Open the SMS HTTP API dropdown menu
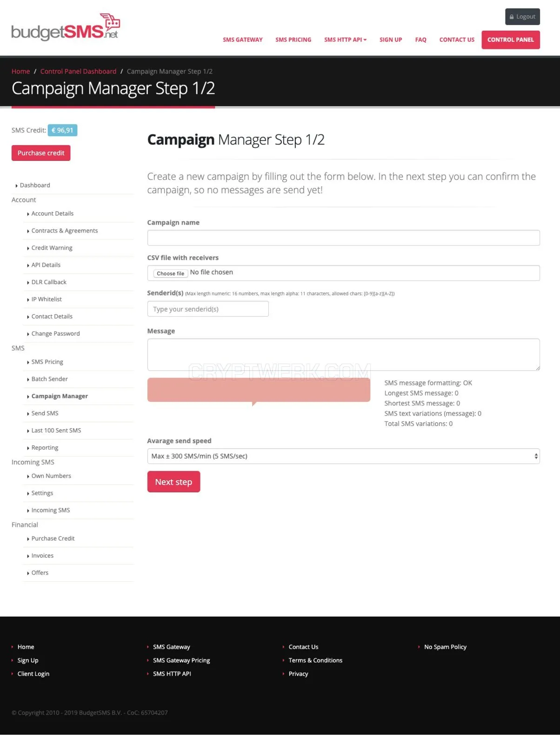This screenshot has width=560, height=744. pos(345,40)
